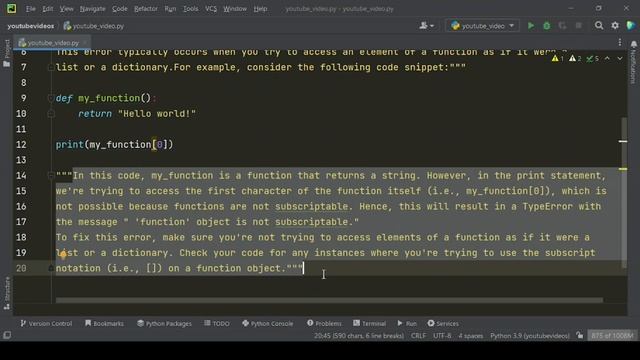Image resolution: width=640 pixels, height=360 pixels.
Task: Open the code-with-me user dropdown
Action: [427, 26]
